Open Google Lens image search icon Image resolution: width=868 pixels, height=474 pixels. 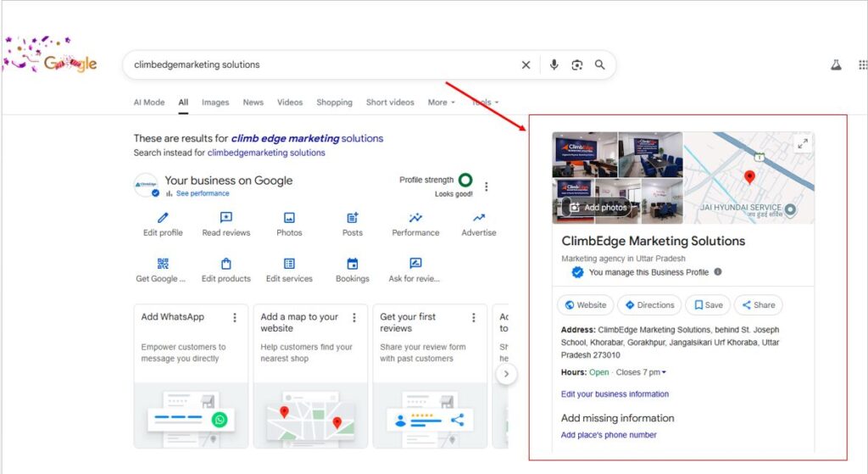(576, 64)
